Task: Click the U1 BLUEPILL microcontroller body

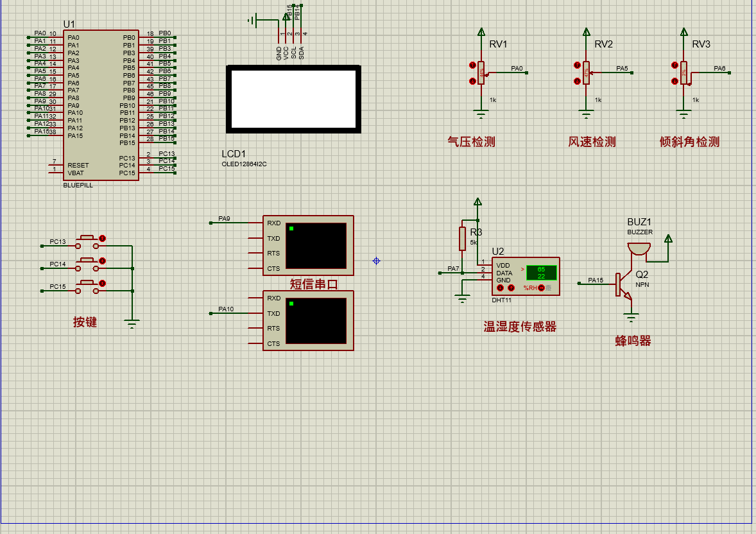Action: click(101, 105)
